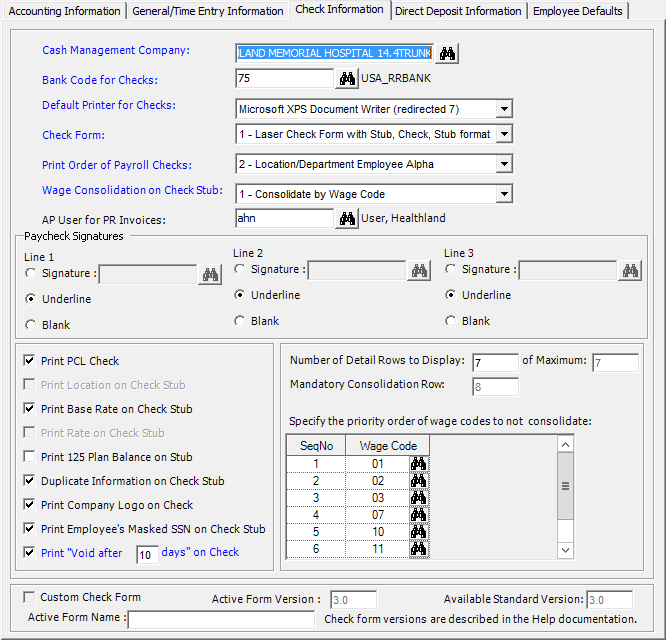Screen dimensions: 666x640
Task: Open wage code lookup for SeqNo 2
Action: [x=419, y=481]
